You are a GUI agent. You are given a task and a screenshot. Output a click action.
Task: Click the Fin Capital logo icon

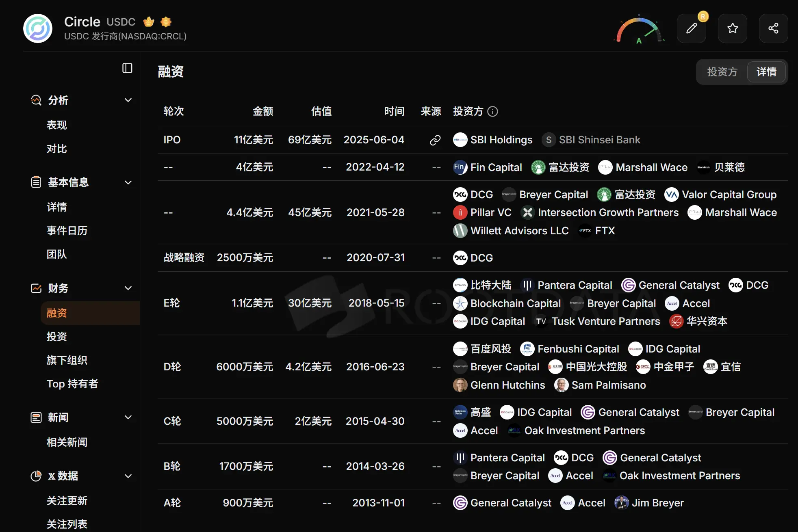click(x=460, y=167)
